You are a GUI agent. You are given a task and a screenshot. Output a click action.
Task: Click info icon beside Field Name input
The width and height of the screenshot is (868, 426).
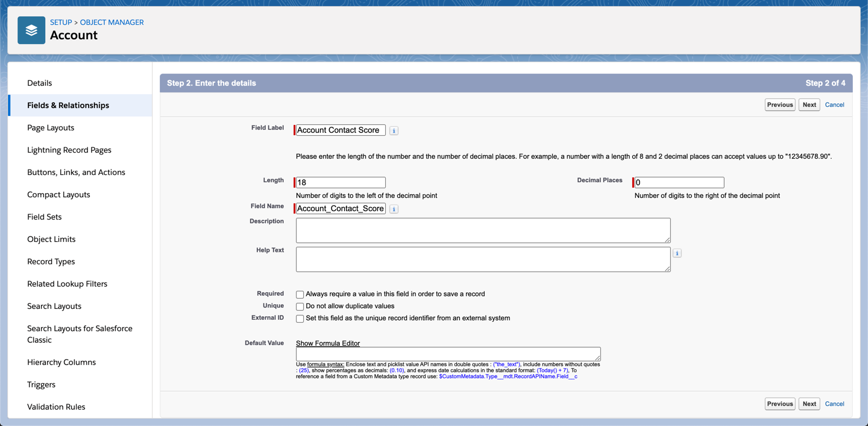[x=394, y=209]
